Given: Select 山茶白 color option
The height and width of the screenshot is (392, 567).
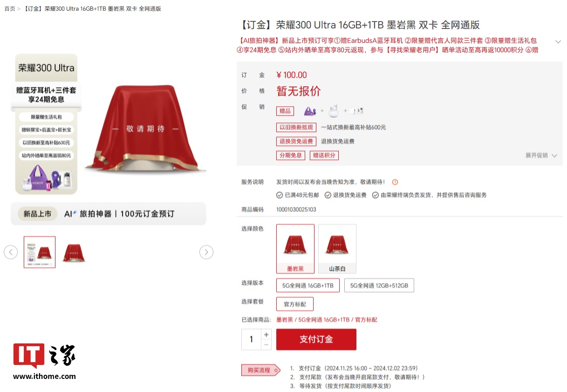Looking at the screenshot, I should click(337, 248).
